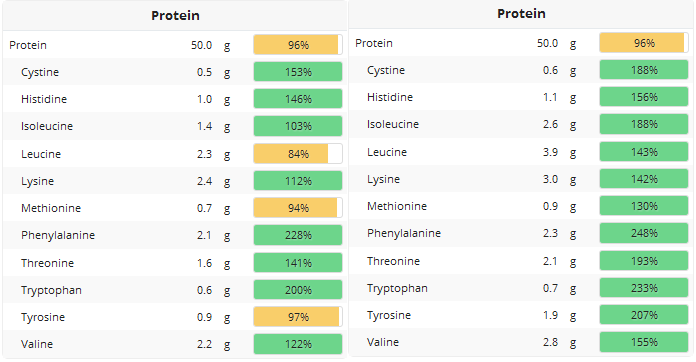
Task: Select the right panel Threonine row label
Action: [393, 261]
